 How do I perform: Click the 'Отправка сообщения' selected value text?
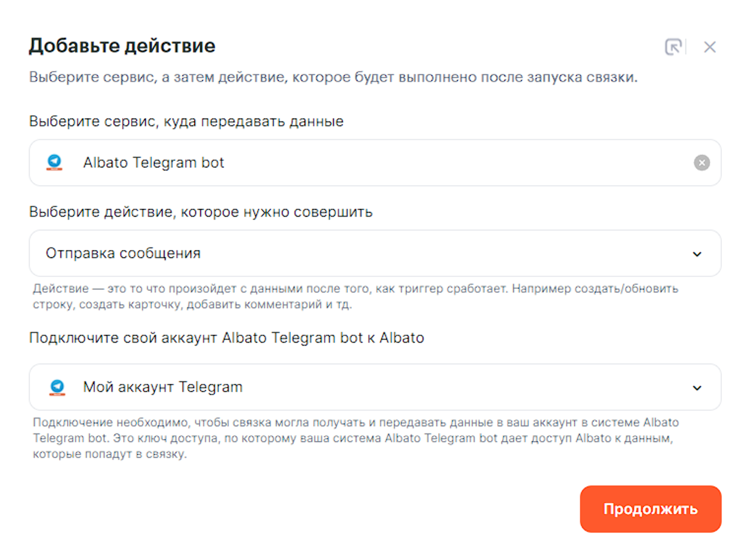(123, 253)
